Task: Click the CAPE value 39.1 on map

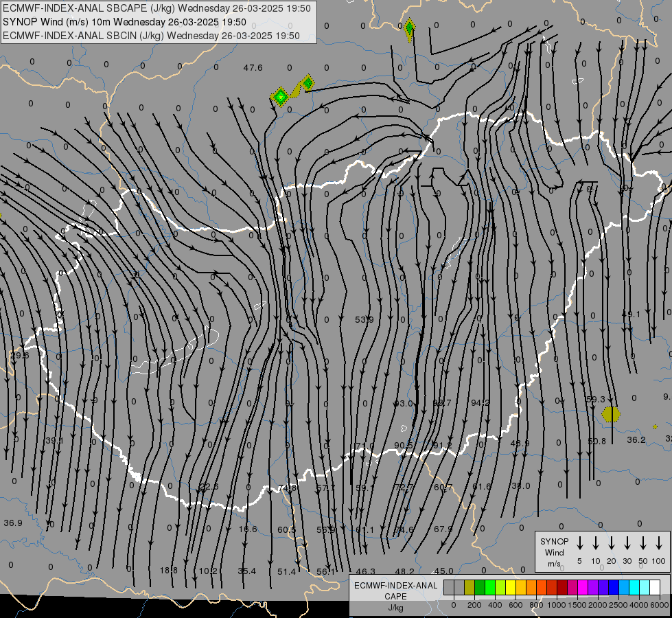Action: tap(54, 440)
